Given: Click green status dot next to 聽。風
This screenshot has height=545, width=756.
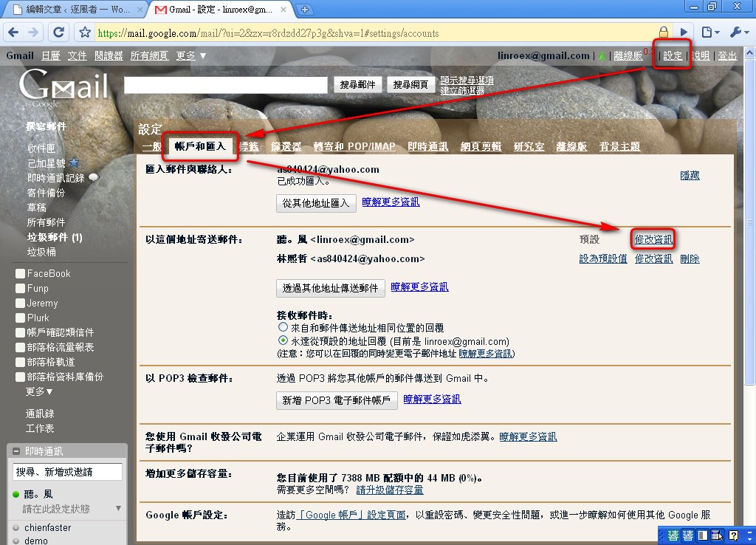Looking at the screenshot, I should [16, 494].
